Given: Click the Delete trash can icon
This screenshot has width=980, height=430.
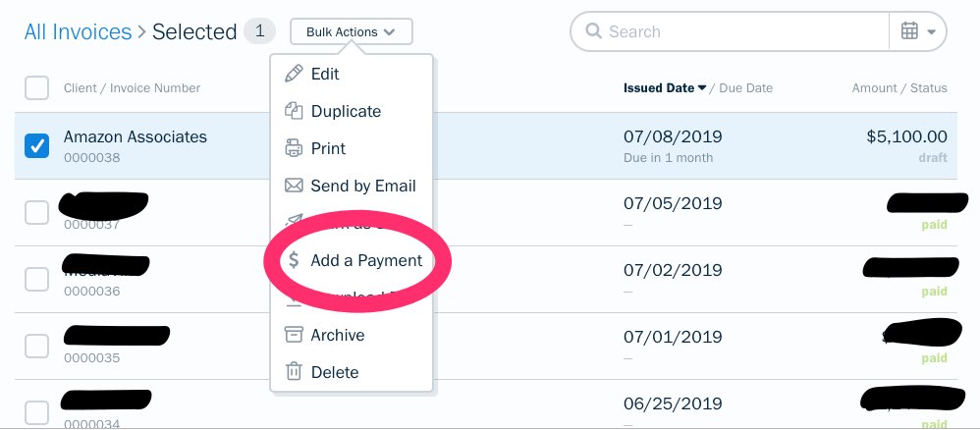Looking at the screenshot, I should (294, 372).
